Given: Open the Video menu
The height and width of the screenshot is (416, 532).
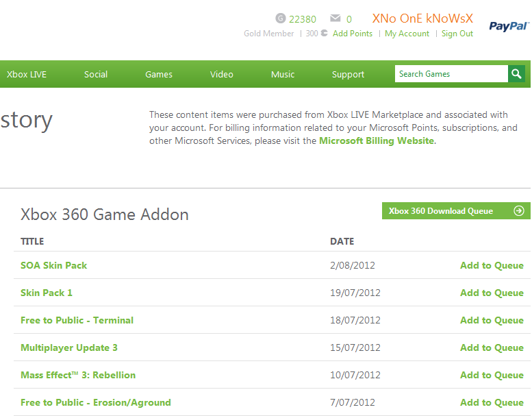Looking at the screenshot, I should (x=222, y=75).
